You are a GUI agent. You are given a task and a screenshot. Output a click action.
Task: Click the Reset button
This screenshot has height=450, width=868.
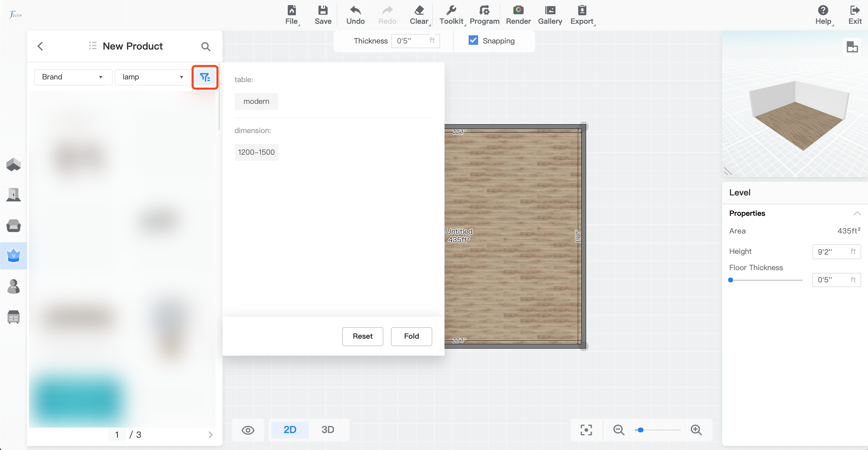(x=362, y=336)
